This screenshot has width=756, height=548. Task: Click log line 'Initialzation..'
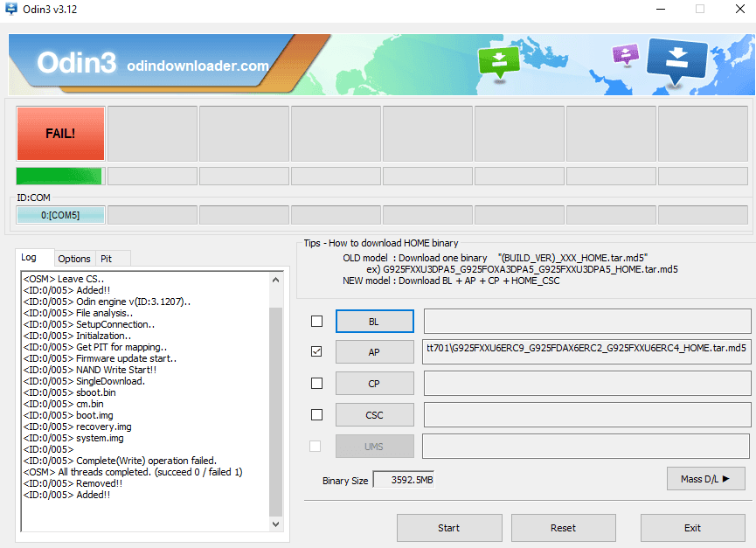pyautogui.click(x=77, y=336)
